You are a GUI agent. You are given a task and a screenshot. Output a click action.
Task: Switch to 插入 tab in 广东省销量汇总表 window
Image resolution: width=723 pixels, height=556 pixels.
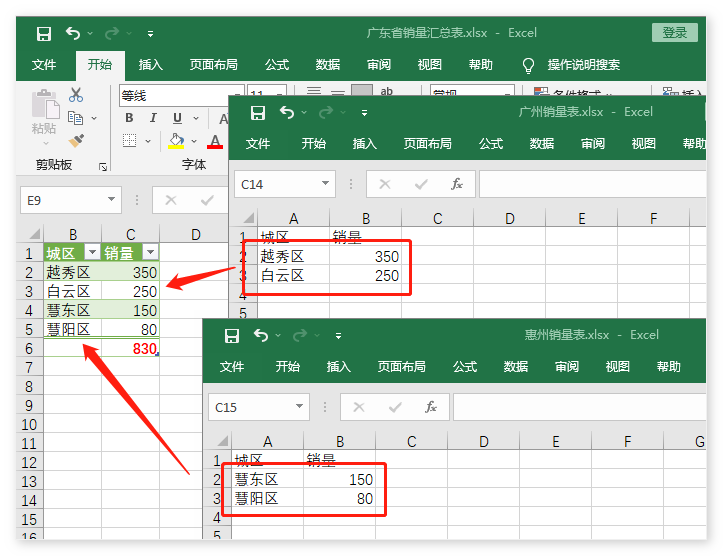(150, 65)
